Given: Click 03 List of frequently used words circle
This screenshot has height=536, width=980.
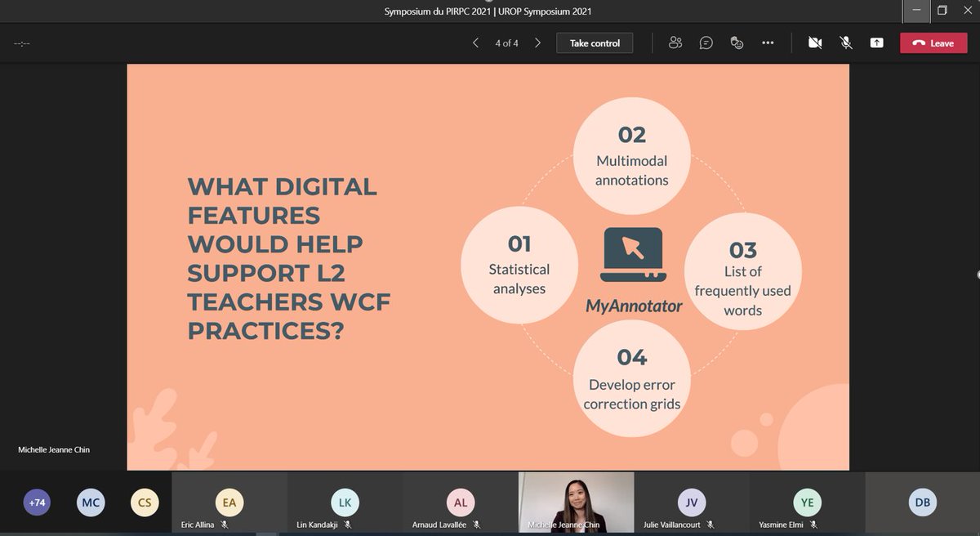Looking at the screenshot, I should click(x=742, y=272).
